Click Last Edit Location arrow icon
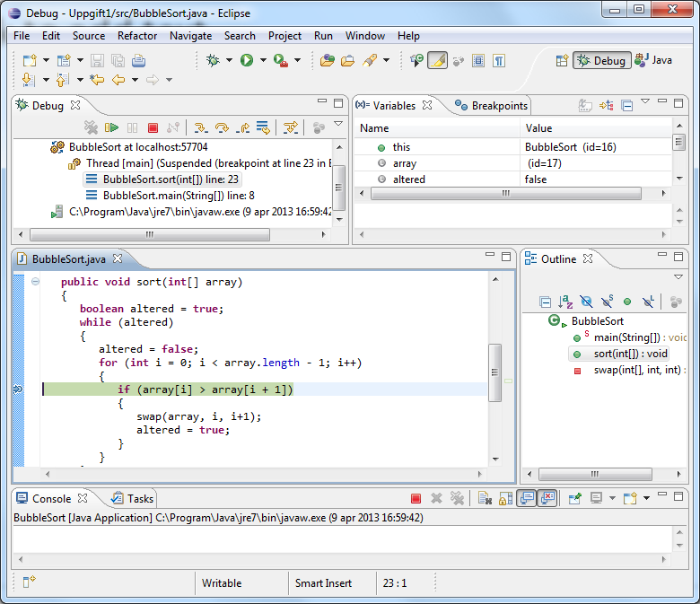The width and height of the screenshot is (700, 604). (97, 80)
